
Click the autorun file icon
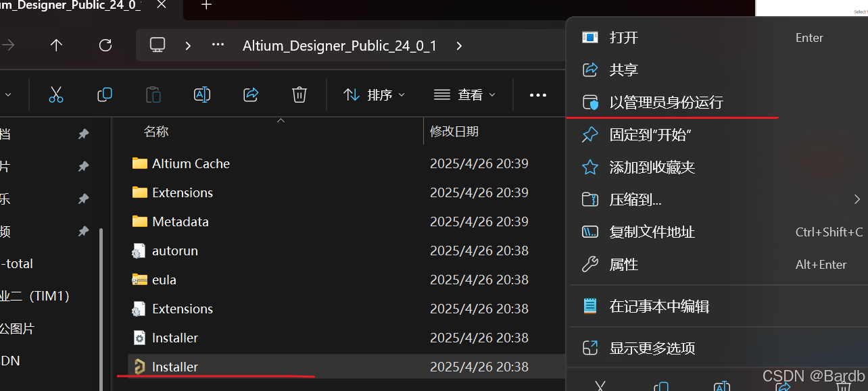click(139, 251)
